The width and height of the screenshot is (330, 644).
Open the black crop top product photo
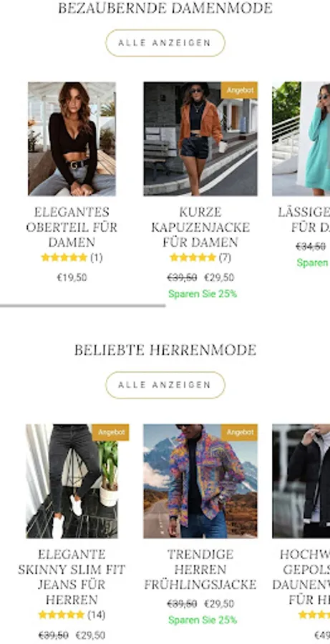[x=72, y=139]
